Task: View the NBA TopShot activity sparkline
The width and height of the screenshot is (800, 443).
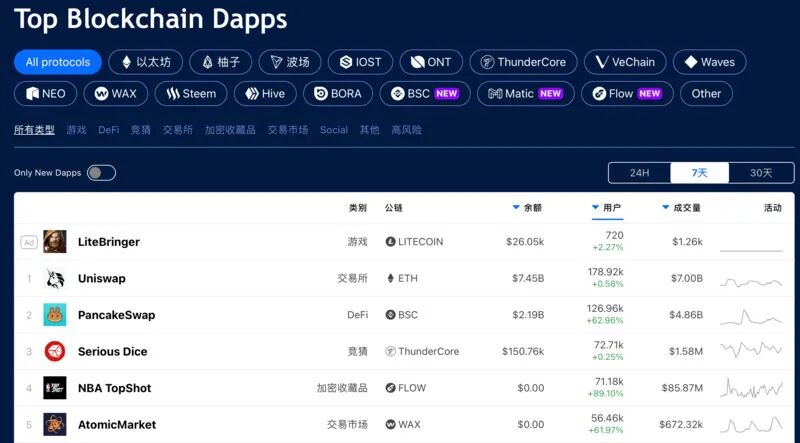Action: [x=751, y=388]
